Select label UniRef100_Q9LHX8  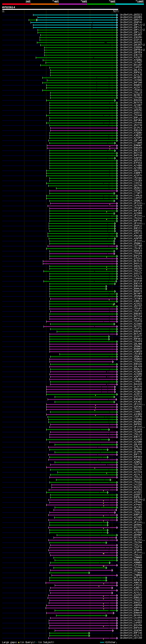pyautogui.click(x=131, y=366)
